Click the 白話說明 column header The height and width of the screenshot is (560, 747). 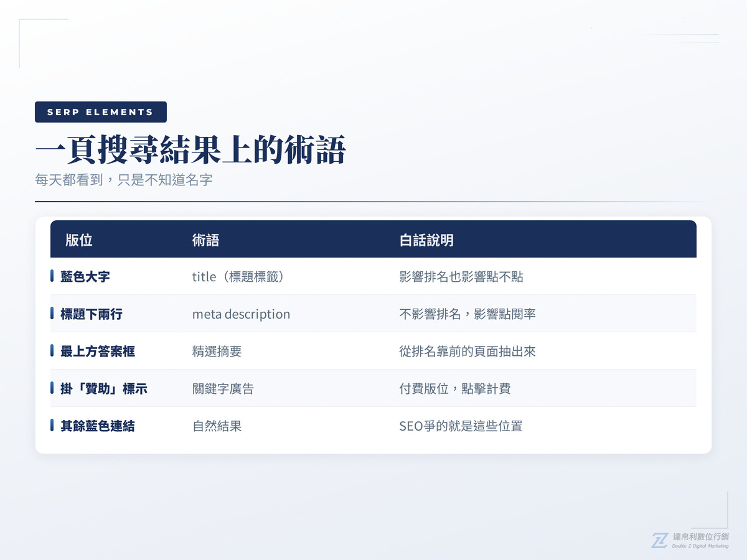pos(426,240)
